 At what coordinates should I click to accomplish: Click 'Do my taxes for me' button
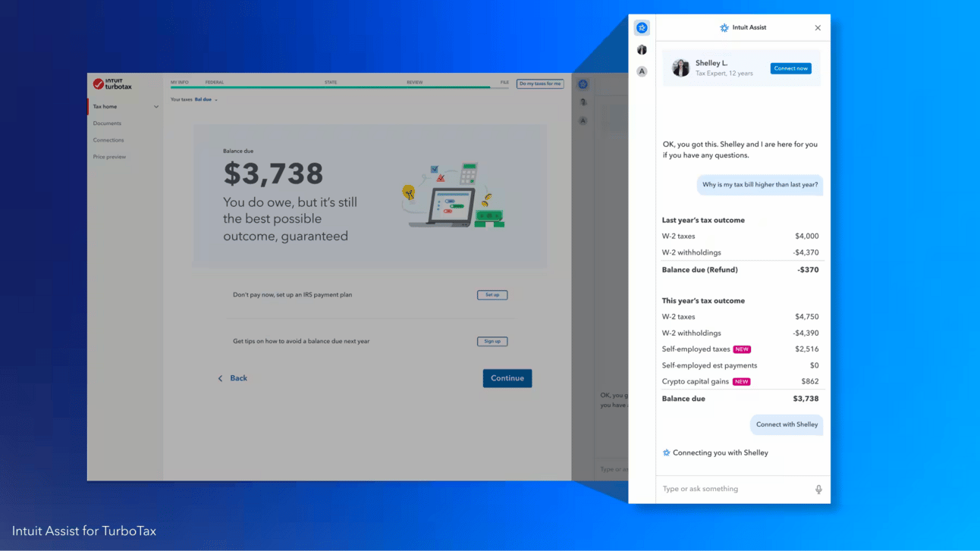point(540,84)
